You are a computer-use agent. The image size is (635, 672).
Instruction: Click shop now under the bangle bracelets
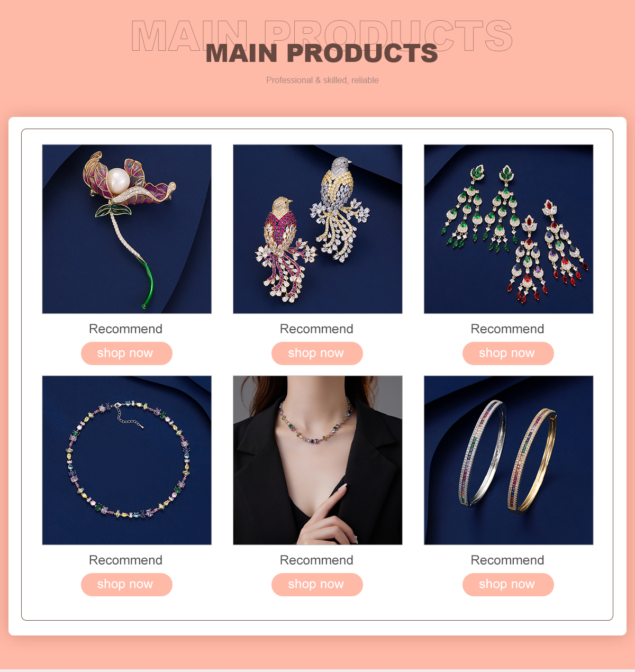tap(508, 585)
